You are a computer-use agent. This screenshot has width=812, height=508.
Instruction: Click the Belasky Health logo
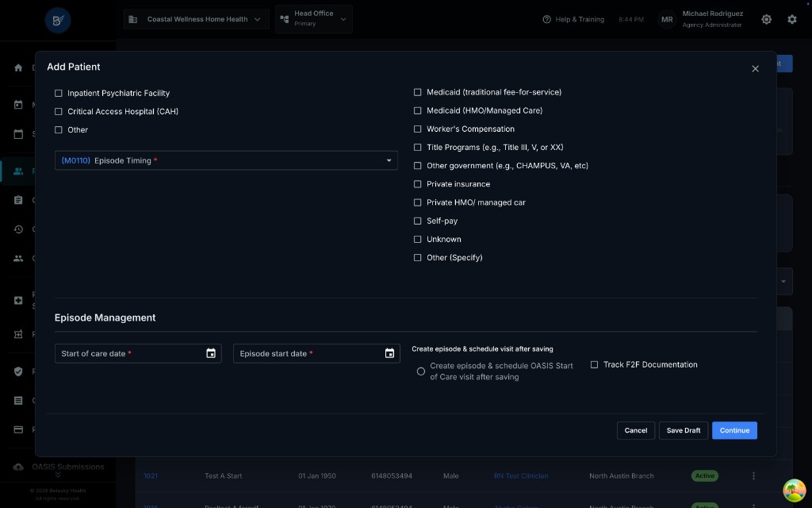(x=57, y=20)
